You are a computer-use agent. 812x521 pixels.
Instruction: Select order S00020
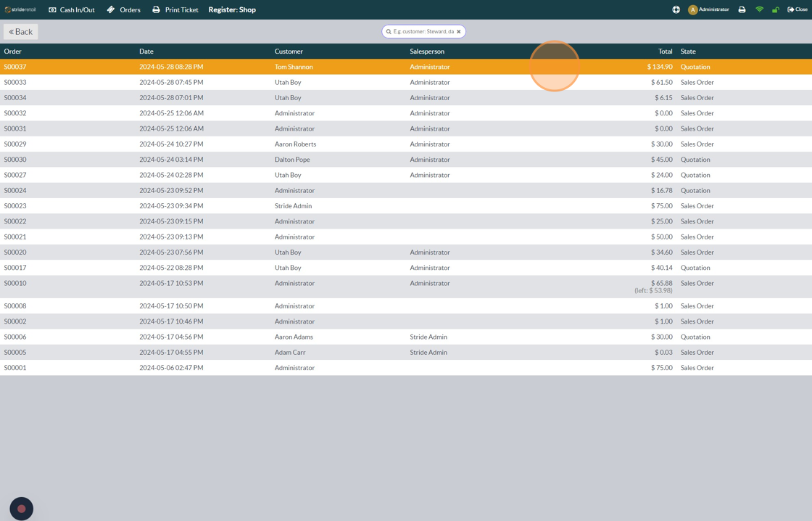[406, 253]
